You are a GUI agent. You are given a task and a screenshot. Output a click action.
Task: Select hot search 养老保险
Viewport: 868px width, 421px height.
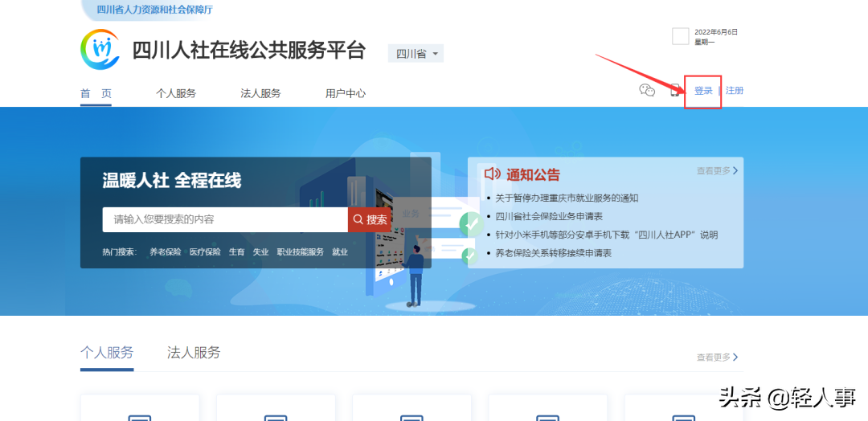click(x=166, y=252)
